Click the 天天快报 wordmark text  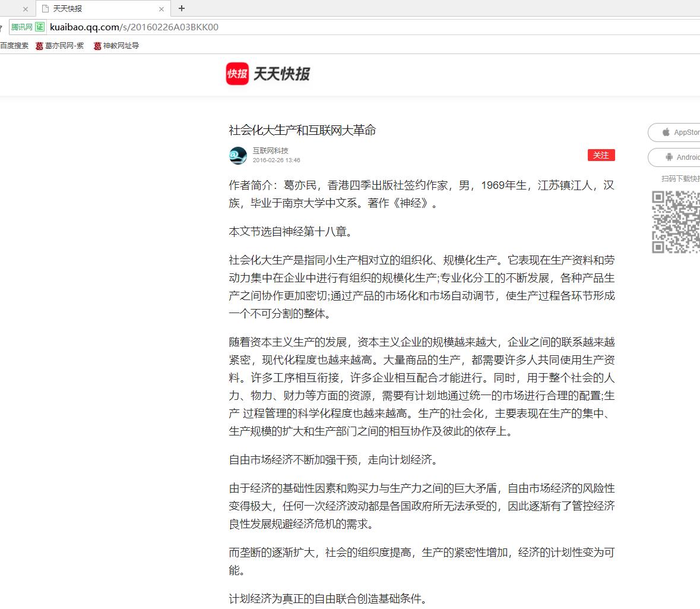[282, 74]
